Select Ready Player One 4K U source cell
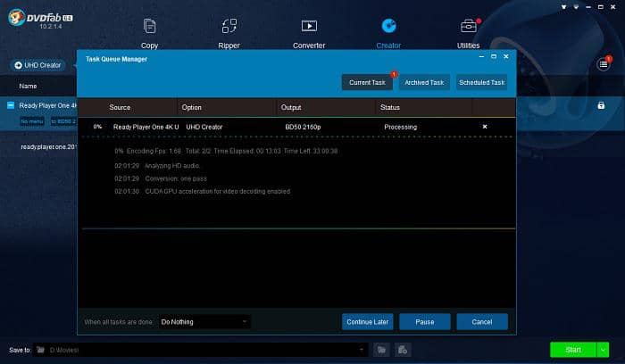The image size is (625, 364). click(x=146, y=127)
